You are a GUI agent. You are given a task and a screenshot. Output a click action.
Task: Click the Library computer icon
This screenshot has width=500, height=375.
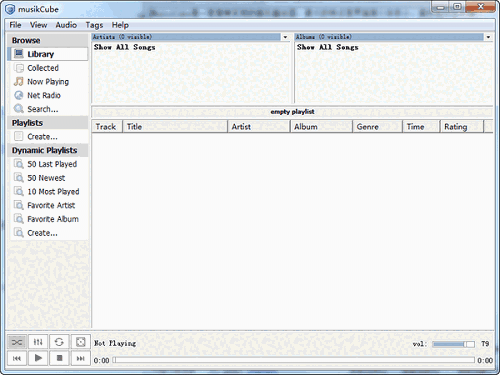coord(19,54)
